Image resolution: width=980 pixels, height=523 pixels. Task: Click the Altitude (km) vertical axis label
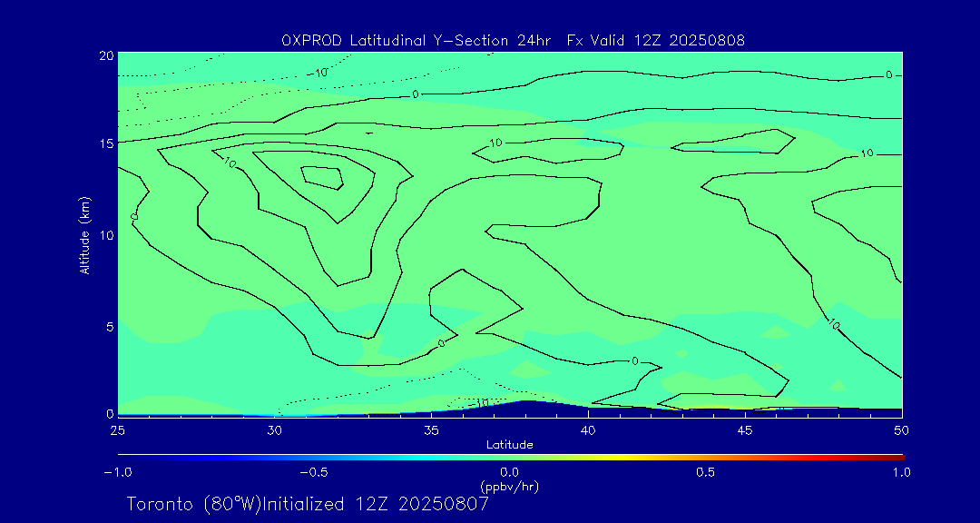84,234
